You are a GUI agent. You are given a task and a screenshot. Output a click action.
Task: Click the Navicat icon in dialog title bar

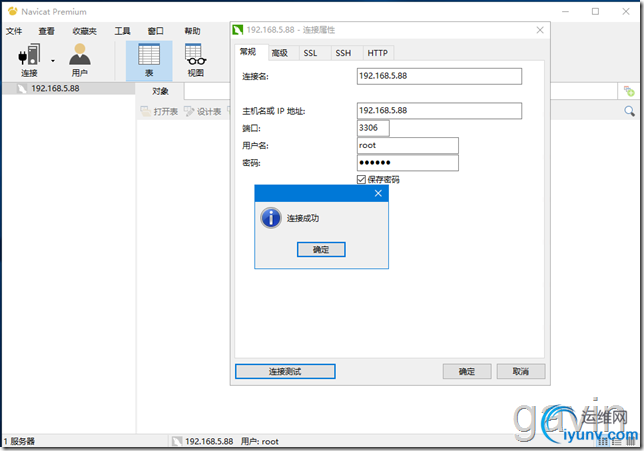coord(237,30)
